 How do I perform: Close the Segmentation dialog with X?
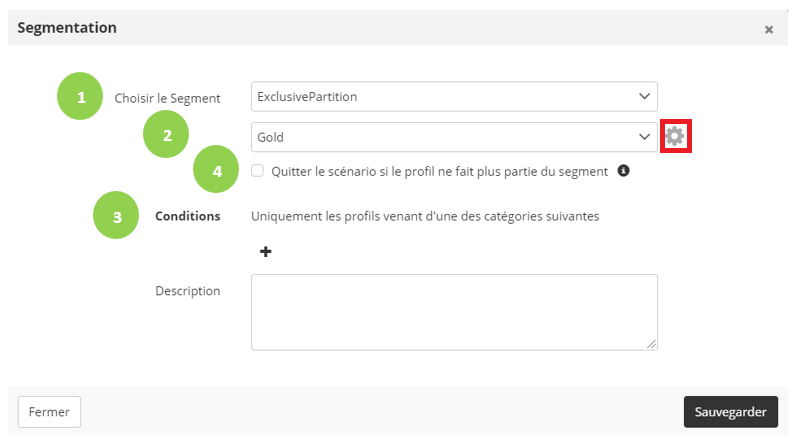pyautogui.click(x=769, y=29)
